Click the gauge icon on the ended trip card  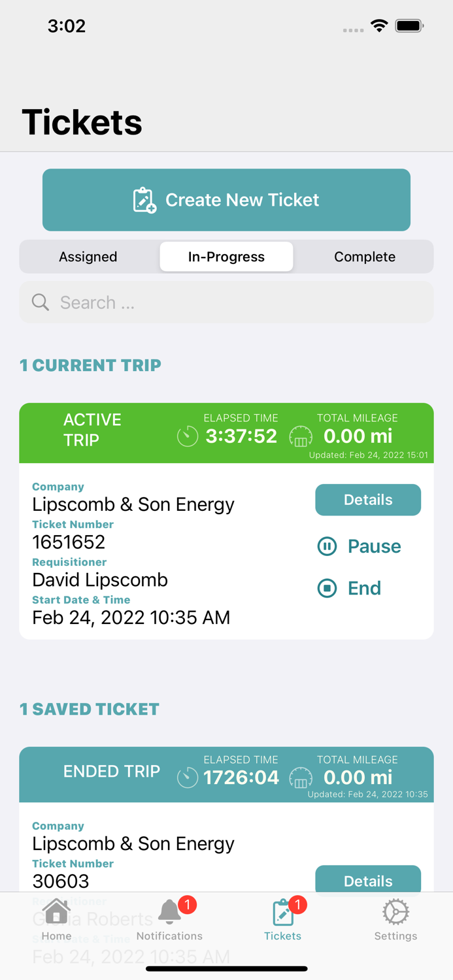[x=301, y=778]
